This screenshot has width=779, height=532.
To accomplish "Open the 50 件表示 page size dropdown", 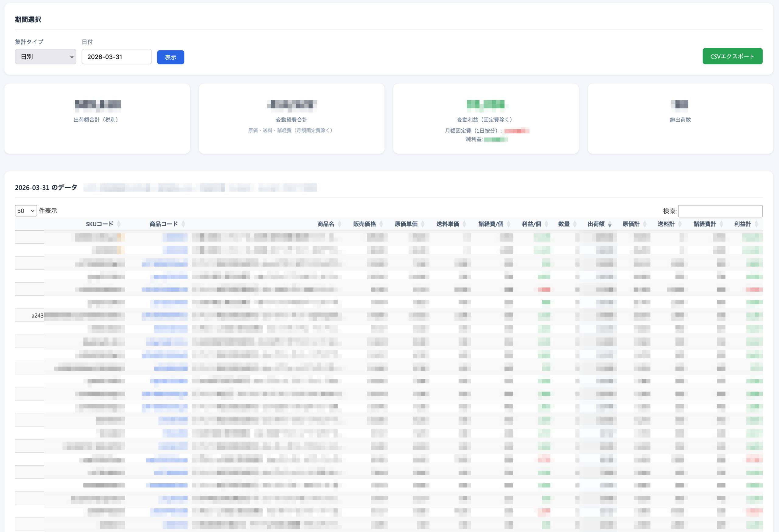I will 26,211.
